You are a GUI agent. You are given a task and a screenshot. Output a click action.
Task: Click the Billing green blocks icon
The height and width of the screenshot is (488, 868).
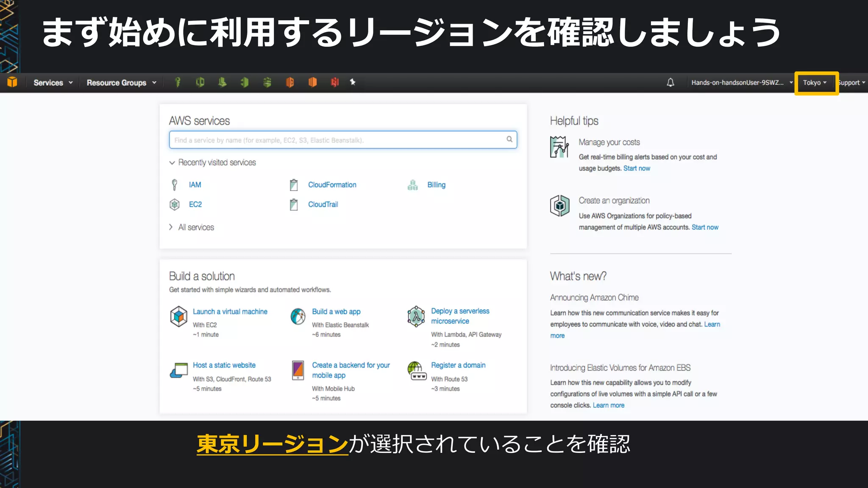(413, 185)
